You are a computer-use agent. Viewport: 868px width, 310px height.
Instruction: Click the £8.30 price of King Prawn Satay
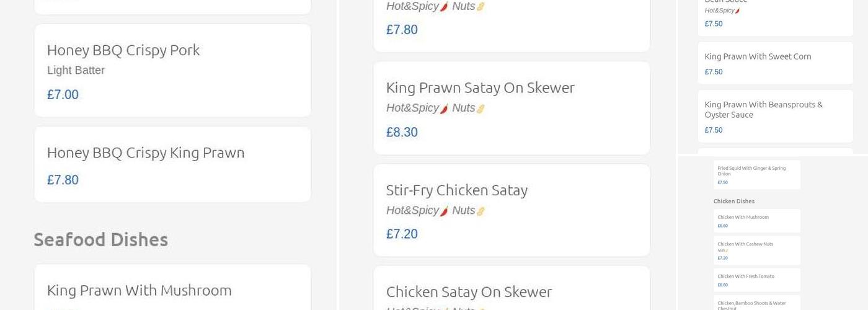402,132
